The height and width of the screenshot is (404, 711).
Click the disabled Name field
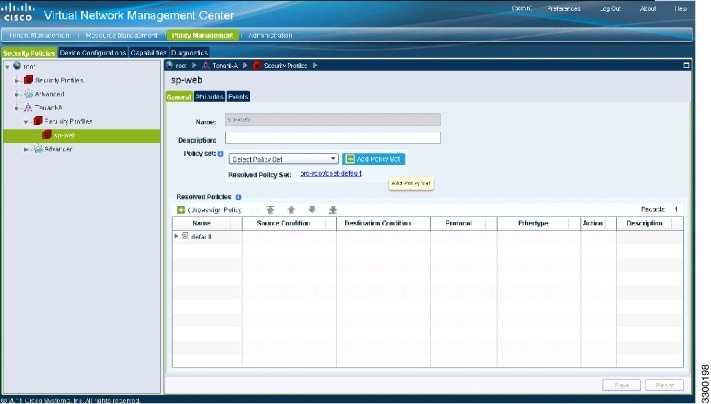pos(333,120)
